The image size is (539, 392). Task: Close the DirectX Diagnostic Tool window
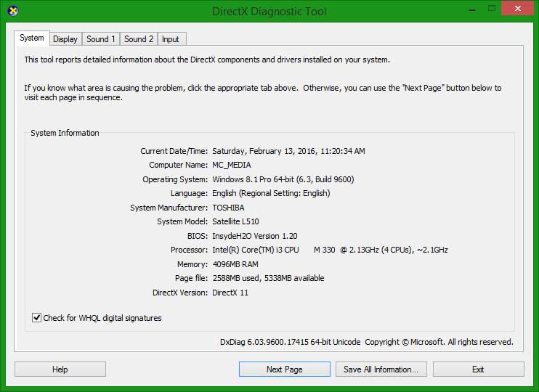(518, 9)
